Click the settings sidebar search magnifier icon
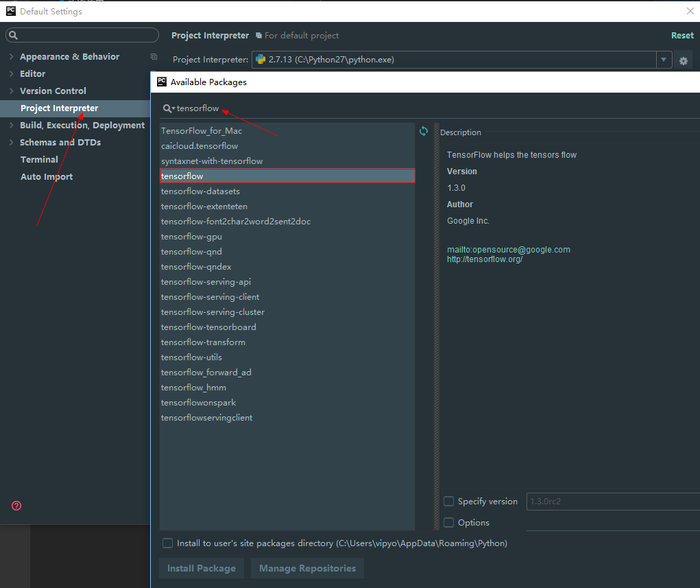 click(x=14, y=35)
